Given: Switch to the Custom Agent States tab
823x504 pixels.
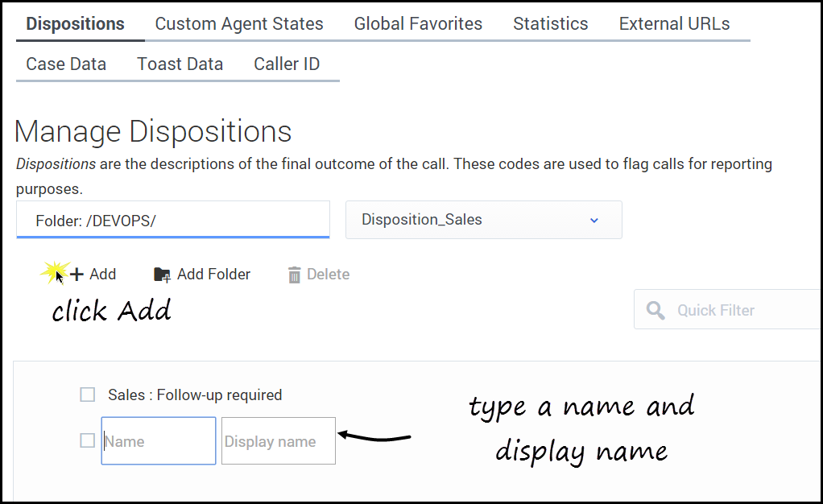Looking at the screenshot, I should click(x=239, y=24).
